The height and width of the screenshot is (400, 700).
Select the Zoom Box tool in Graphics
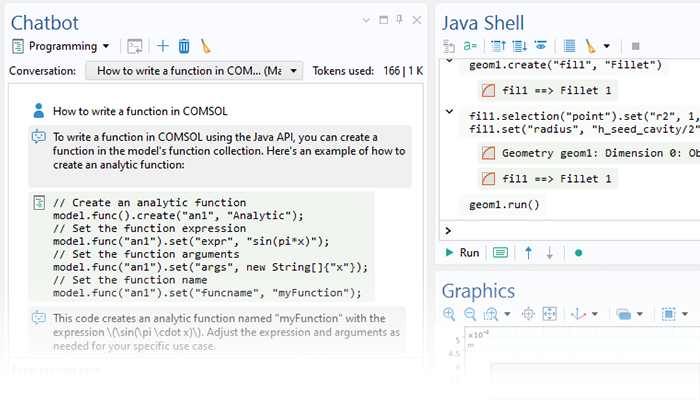491,314
